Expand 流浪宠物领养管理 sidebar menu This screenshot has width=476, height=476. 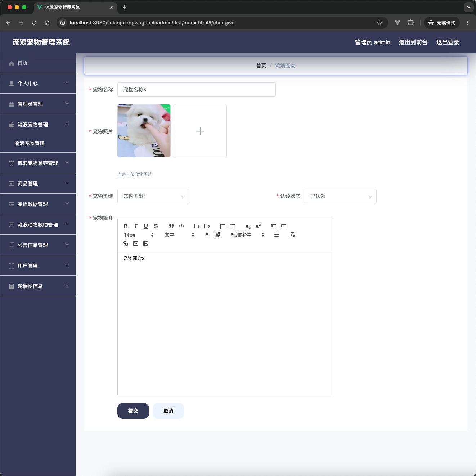[38, 163]
